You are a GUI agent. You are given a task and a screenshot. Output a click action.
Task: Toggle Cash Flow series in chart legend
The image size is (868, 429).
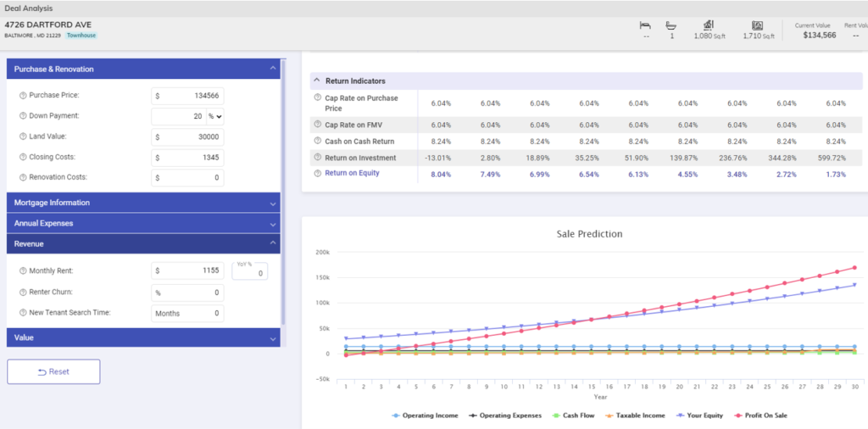tap(574, 415)
